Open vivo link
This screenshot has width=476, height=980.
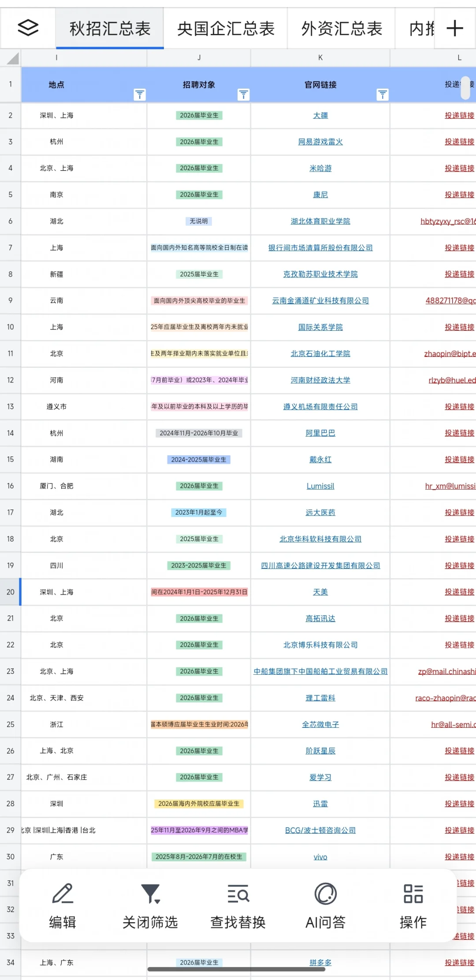tap(320, 857)
